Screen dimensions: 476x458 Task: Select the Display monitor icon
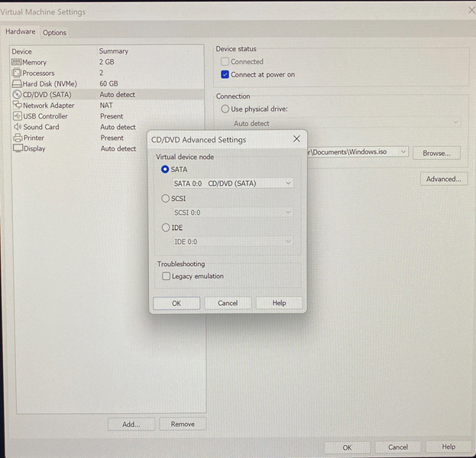pos(17,148)
